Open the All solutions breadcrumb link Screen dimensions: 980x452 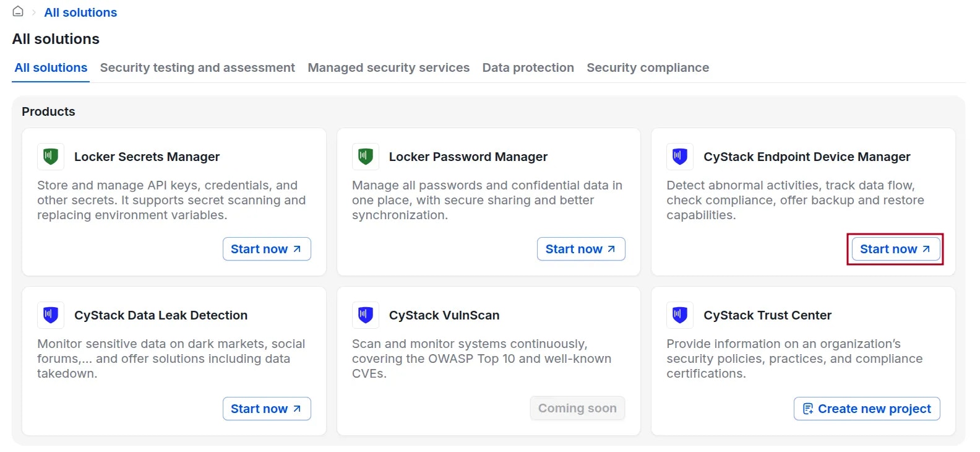pyautogui.click(x=80, y=12)
